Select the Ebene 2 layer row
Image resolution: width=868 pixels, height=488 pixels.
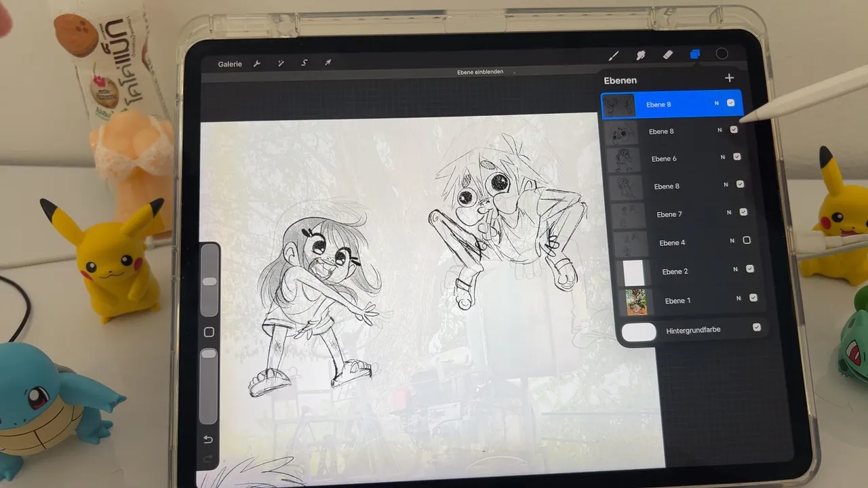(x=689, y=271)
